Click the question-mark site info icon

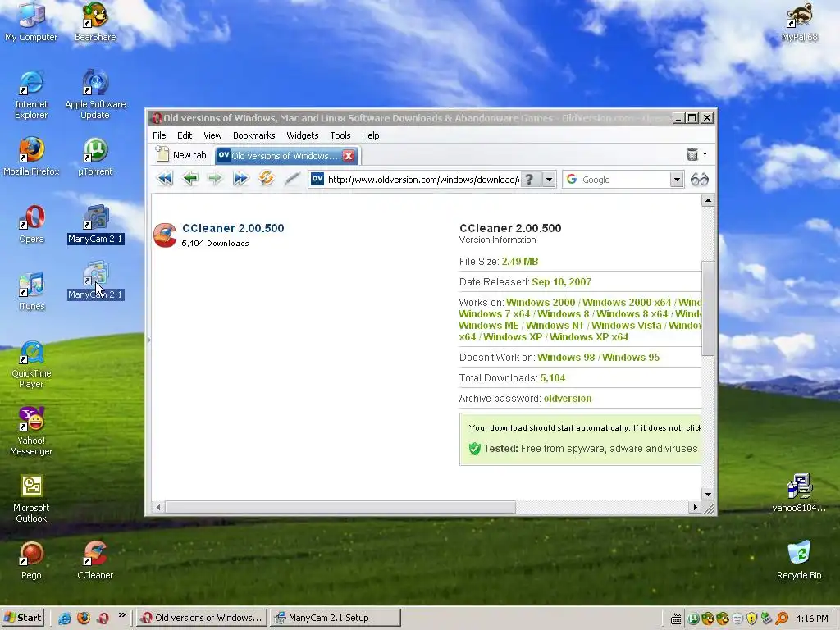(x=529, y=179)
